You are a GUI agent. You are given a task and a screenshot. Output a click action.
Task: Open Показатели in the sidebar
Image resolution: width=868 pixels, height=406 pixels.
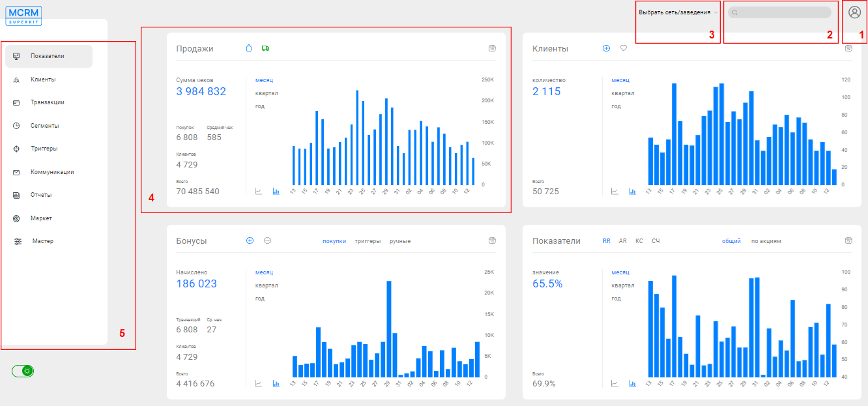(49, 56)
